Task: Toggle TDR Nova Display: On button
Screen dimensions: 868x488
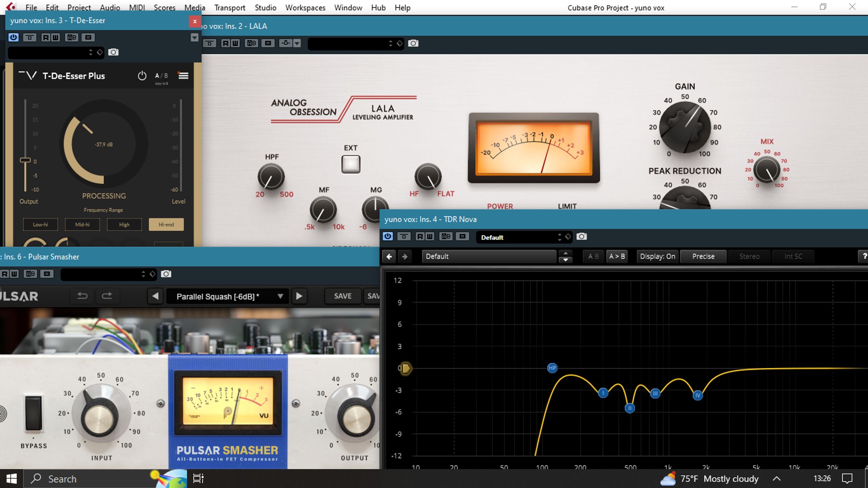Action: tap(657, 257)
